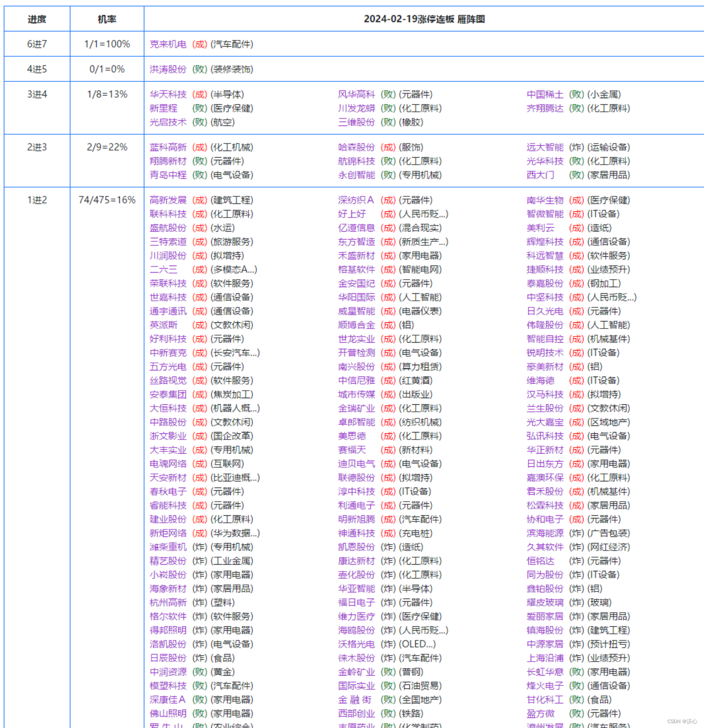The height and width of the screenshot is (728, 704).
Task: Click 丝路视觉 stock name
Action: (168, 381)
